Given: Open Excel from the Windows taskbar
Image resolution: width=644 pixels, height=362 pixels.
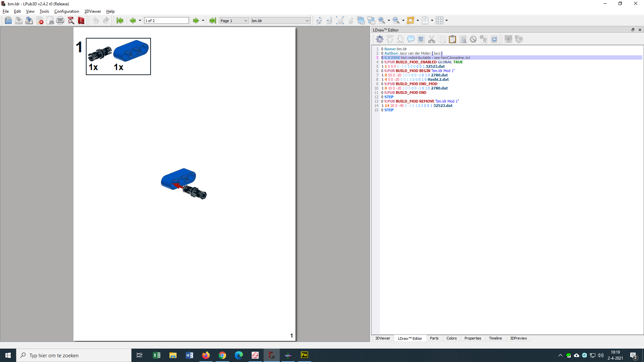Looking at the screenshot, I should point(156,355).
